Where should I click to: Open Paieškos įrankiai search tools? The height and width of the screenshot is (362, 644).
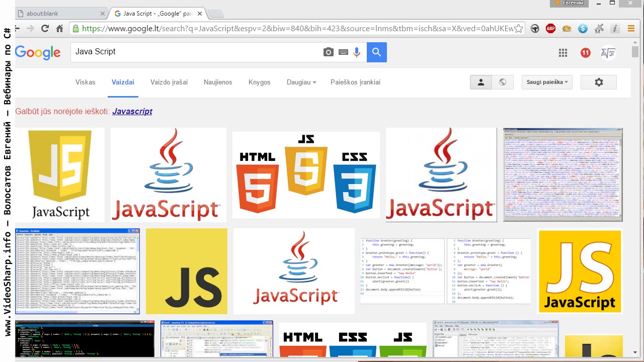pos(355,82)
